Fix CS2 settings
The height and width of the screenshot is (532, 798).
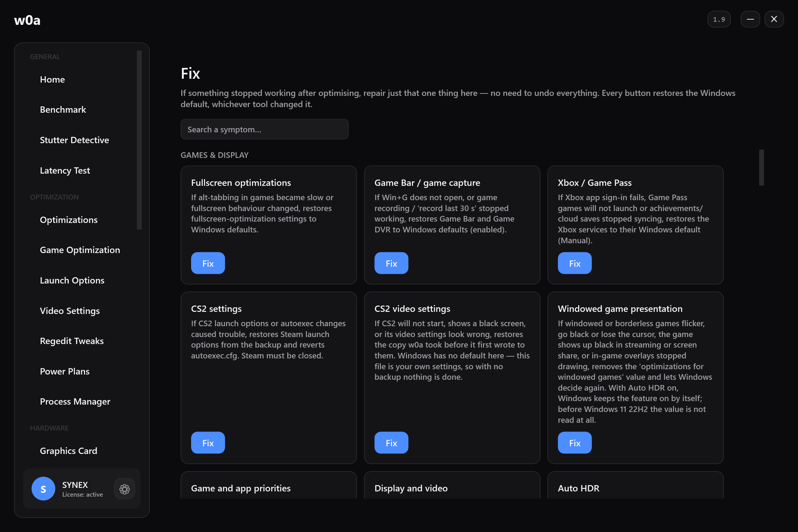208,443
